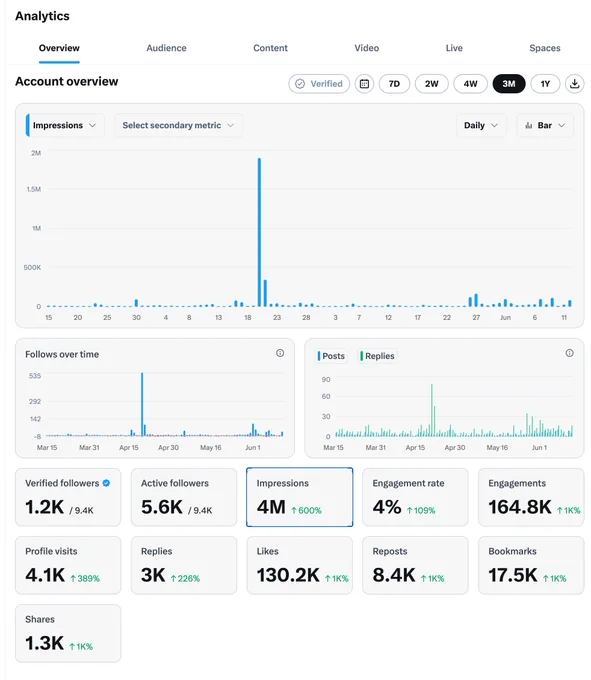Select the 4W time range

(x=470, y=84)
